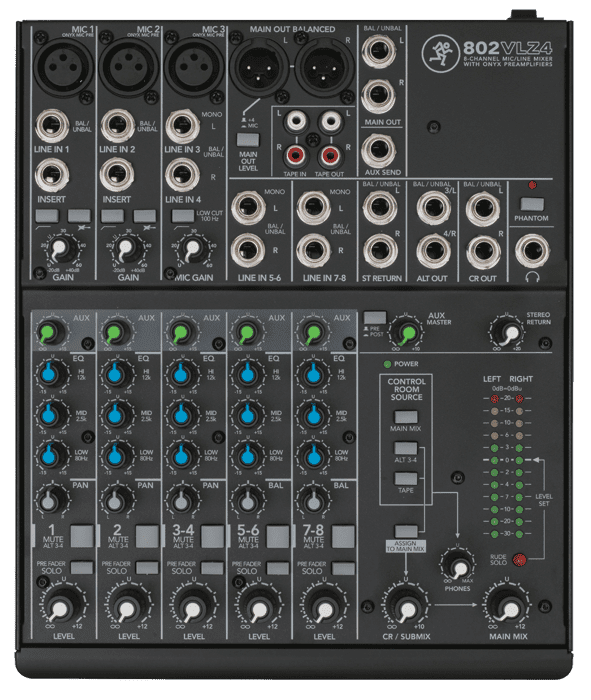591x700 pixels.
Task: Click the Mackie running man logo
Action: [440, 54]
